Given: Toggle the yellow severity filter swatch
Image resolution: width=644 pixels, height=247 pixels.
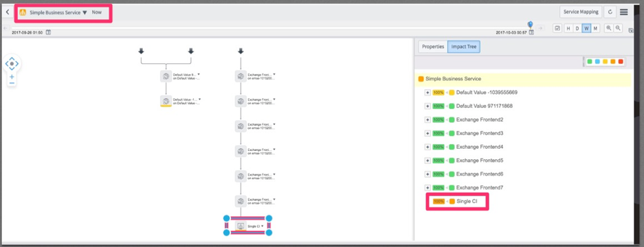Looking at the screenshot, I should point(605,62).
